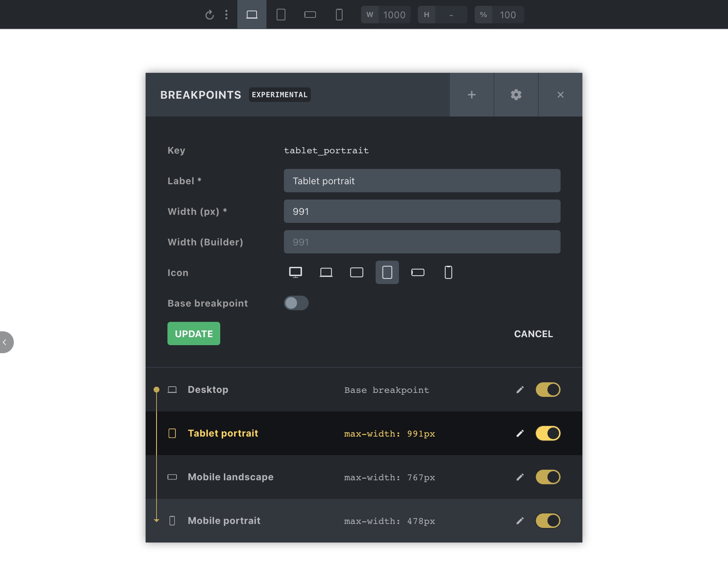Choose the mobile phone portrait icon option
728x568 pixels.
point(448,272)
